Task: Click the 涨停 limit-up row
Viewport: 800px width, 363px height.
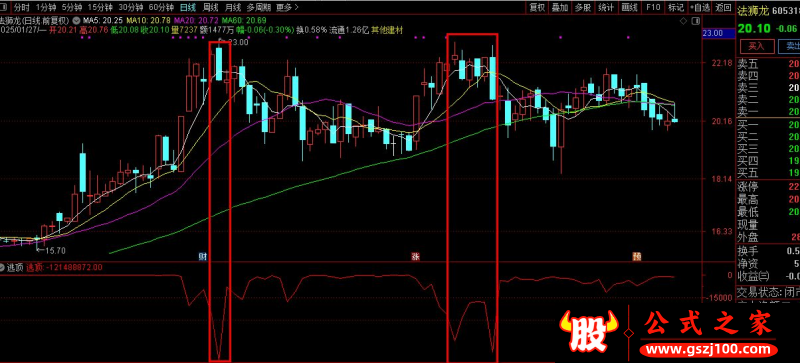Action: [768, 187]
